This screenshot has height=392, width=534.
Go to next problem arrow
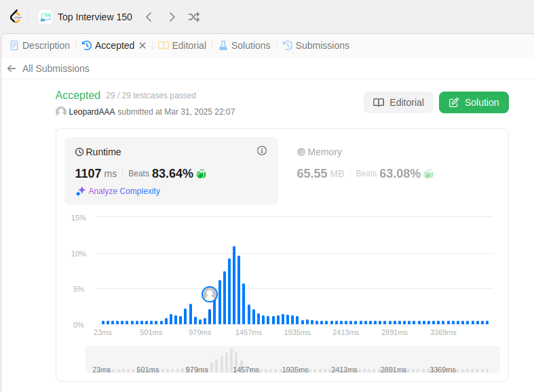pyautogui.click(x=172, y=17)
